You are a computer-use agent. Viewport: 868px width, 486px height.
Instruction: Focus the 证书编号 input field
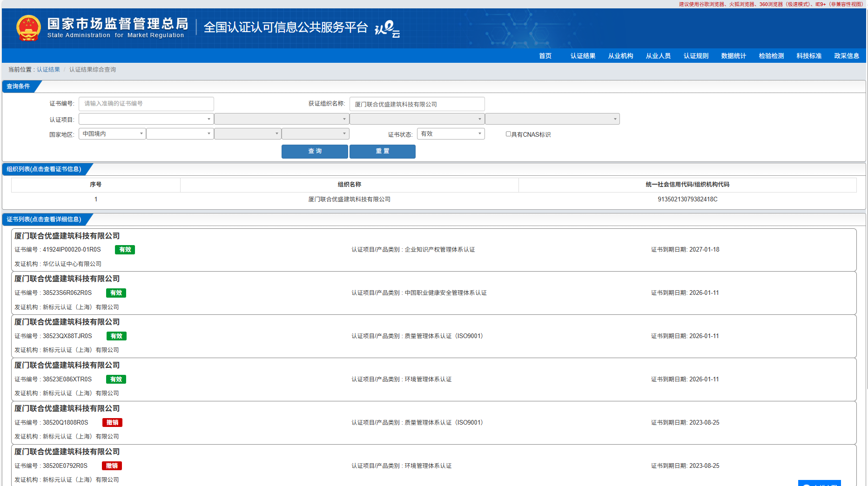tap(146, 104)
